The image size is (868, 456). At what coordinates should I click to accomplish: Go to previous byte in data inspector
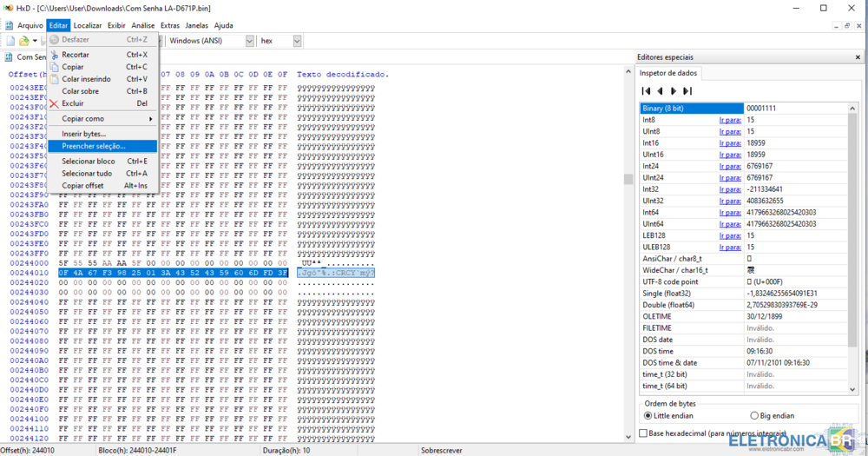click(660, 91)
